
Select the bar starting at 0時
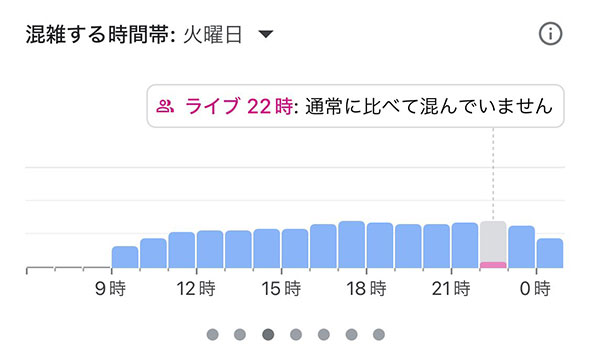click(550, 253)
